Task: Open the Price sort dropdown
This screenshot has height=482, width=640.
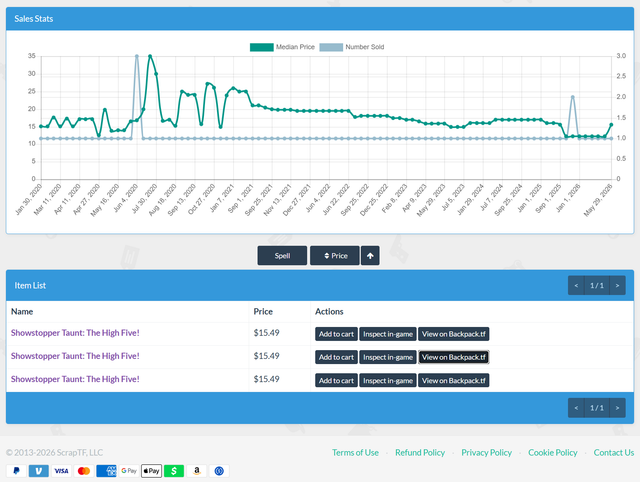Action: tap(335, 255)
